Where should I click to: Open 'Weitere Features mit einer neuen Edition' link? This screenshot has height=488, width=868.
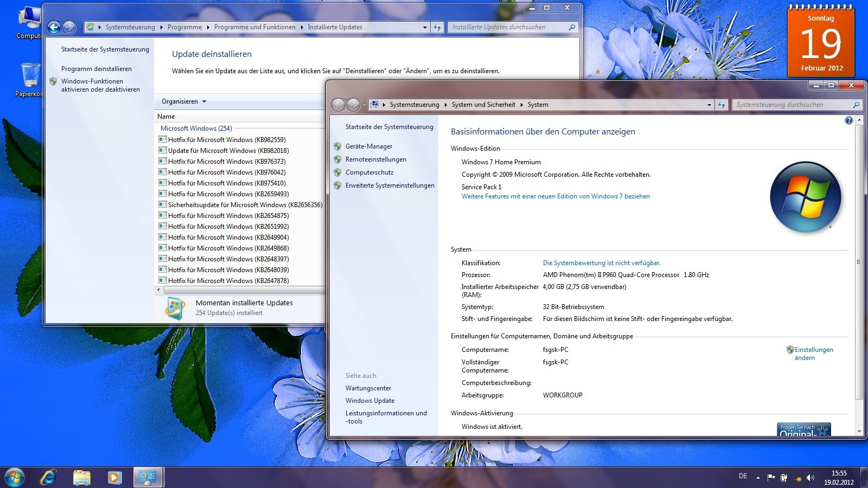(556, 196)
